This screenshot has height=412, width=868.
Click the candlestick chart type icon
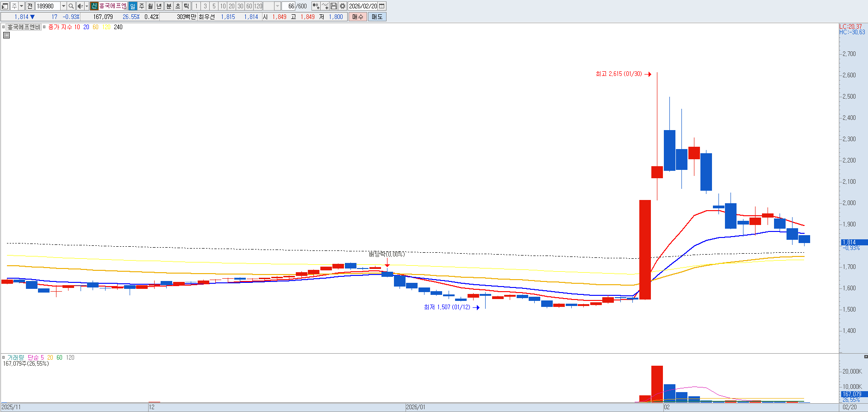click(x=316, y=6)
